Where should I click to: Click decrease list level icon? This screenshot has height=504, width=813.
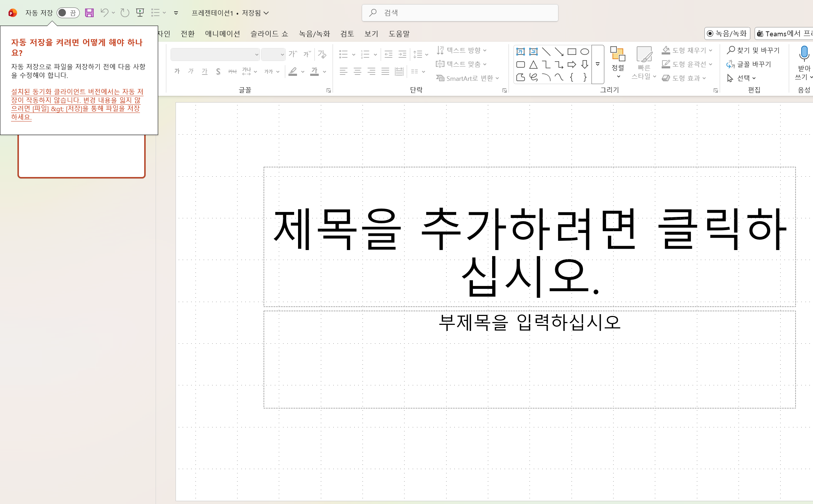click(389, 54)
